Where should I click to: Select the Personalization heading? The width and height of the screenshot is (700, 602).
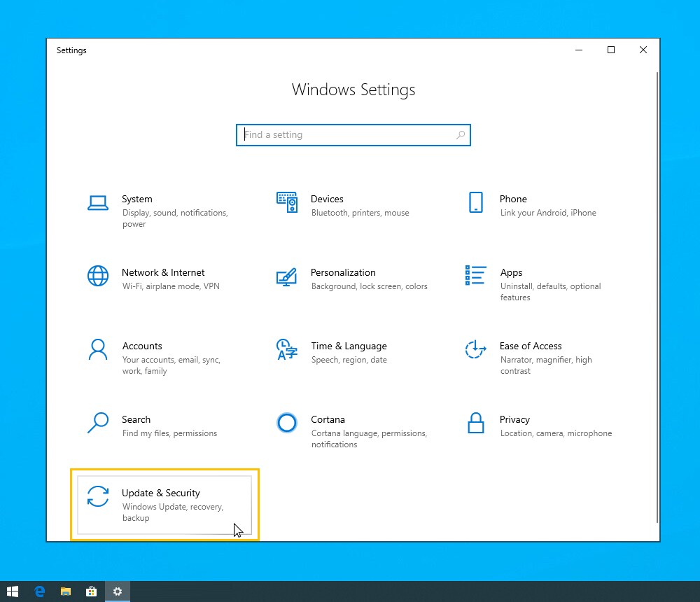click(343, 272)
